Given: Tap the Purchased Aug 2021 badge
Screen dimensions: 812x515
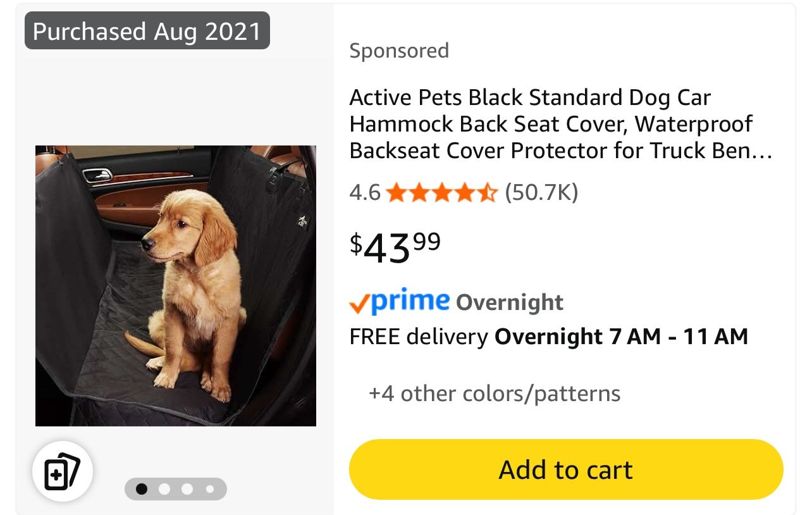Looking at the screenshot, I should (x=147, y=31).
